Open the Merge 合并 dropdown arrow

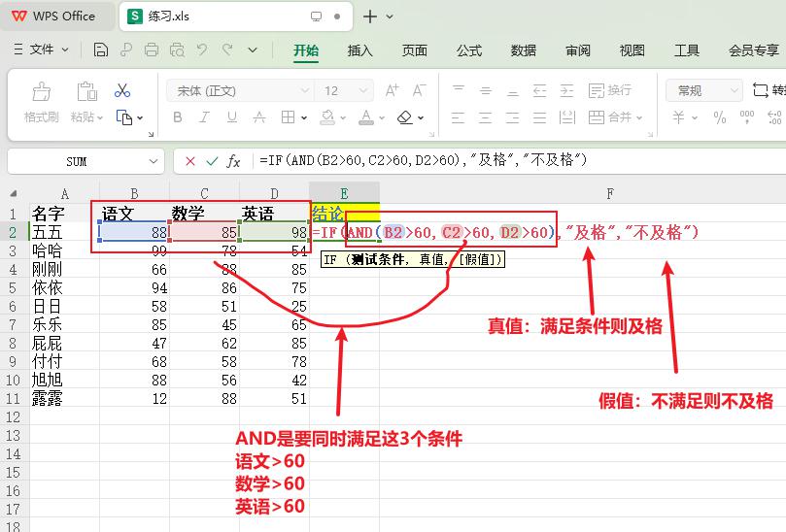point(639,118)
